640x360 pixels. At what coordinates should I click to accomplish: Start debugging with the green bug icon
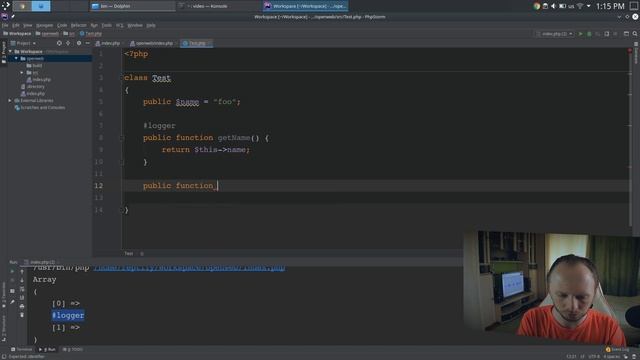(589, 34)
